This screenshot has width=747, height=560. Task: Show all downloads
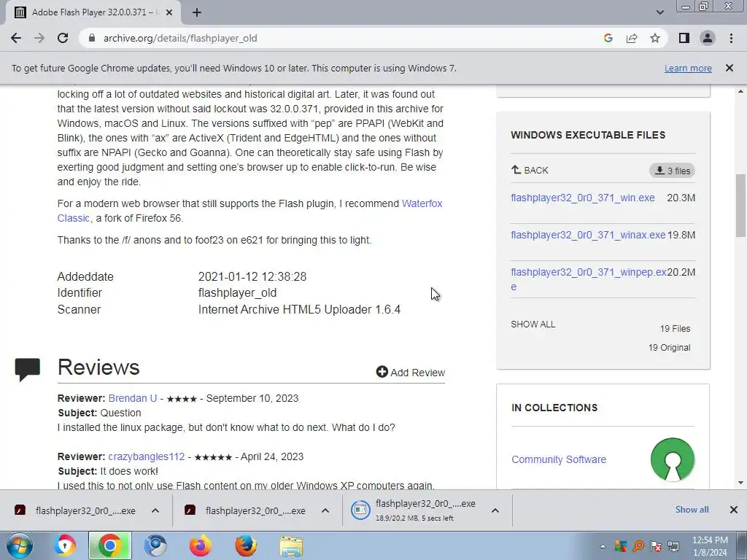692,510
